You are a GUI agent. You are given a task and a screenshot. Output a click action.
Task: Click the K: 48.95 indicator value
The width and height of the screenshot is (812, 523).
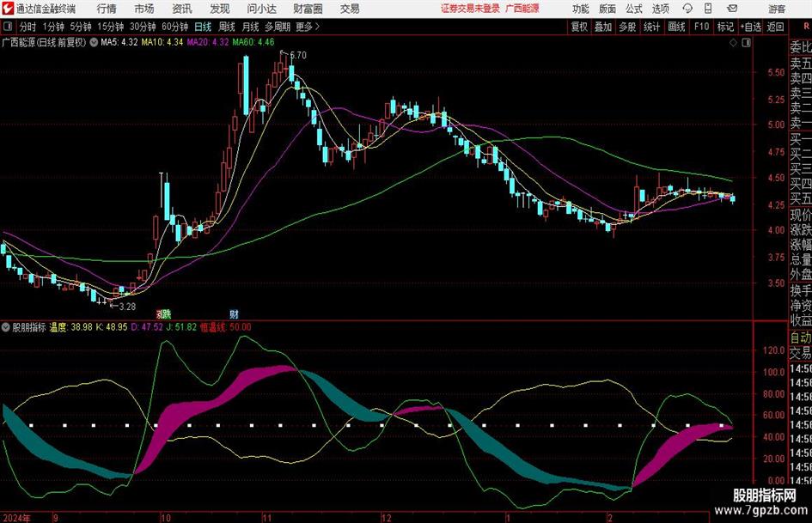(x=112, y=327)
